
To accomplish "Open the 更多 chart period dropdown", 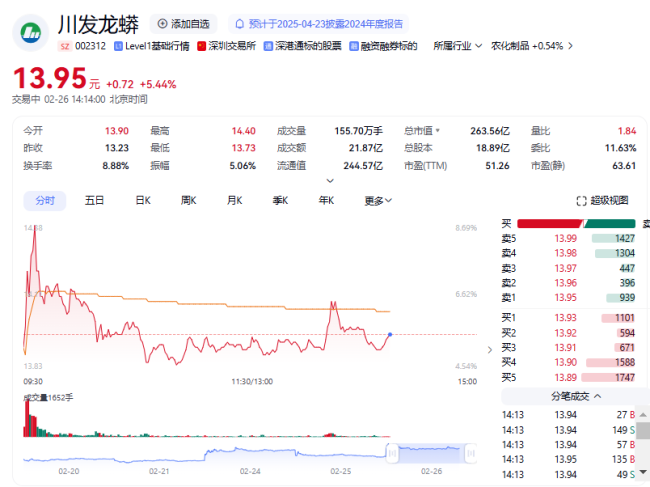I will (378, 201).
